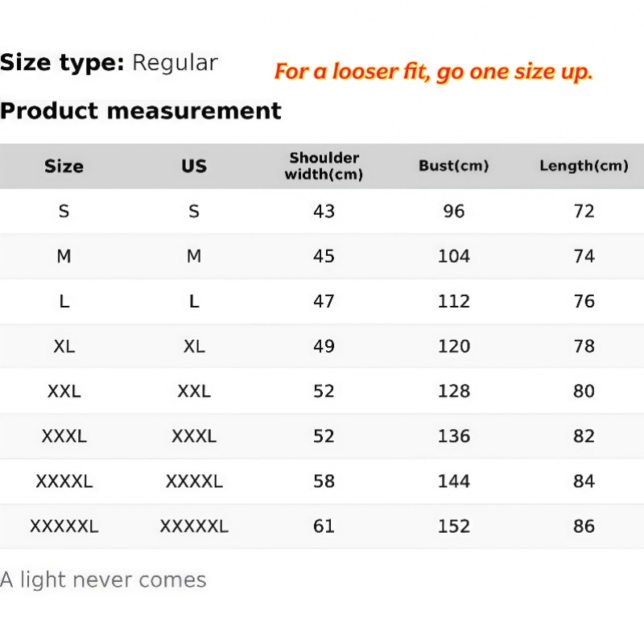The width and height of the screenshot is (644, 644).
Task: Select length value 76 in the L row
Action: tap(584, 302)
